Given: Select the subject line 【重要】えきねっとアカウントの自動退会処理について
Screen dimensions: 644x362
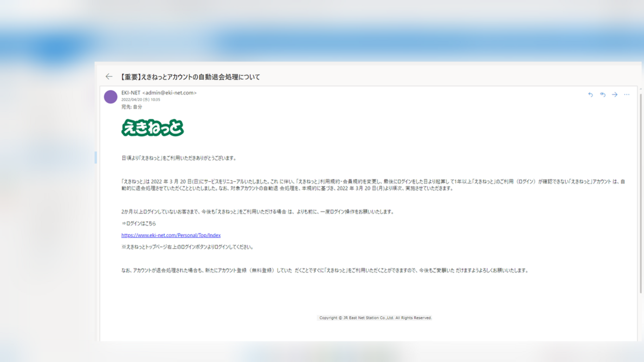Looking at the screenshot, I should pyautogui.click(x=190, y=77).
